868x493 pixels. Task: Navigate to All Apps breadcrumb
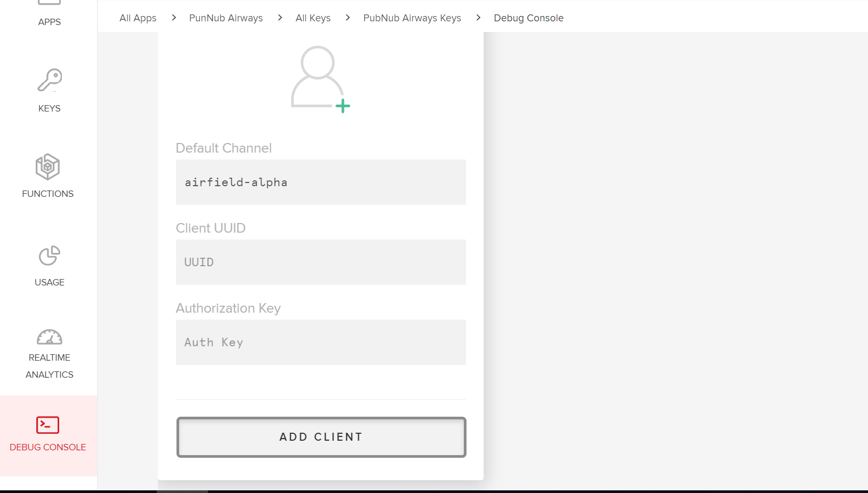click(138, 18)
